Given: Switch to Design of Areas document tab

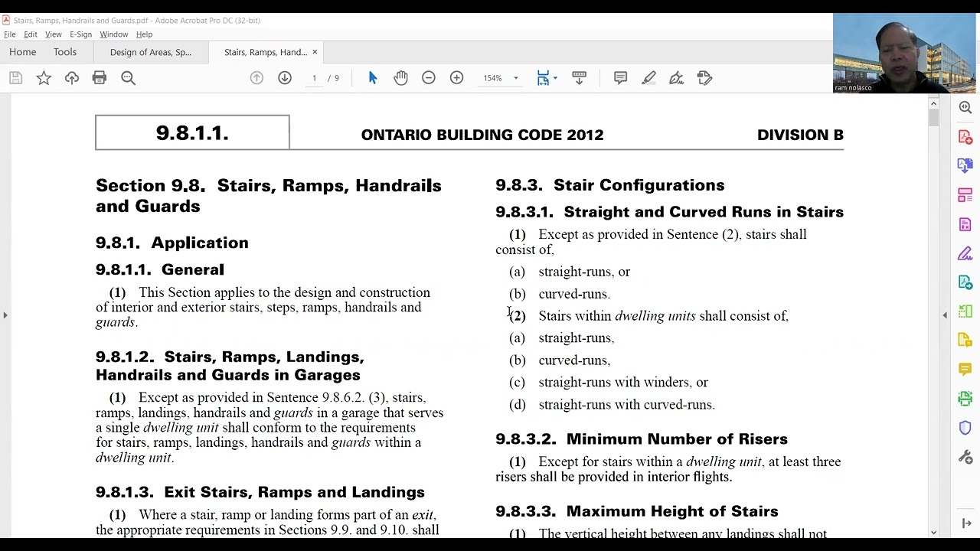Looking at the screenshot, I should (151, 52).
